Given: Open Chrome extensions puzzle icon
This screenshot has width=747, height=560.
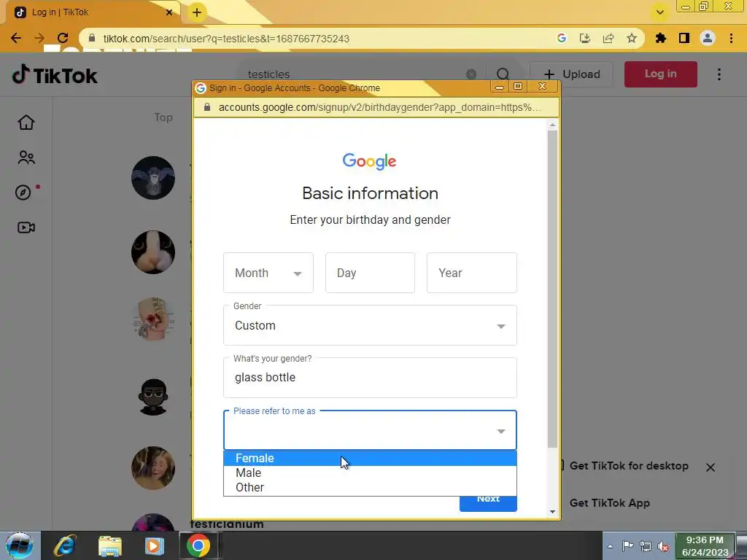Looking at the screenshot, I should [661, 38].
